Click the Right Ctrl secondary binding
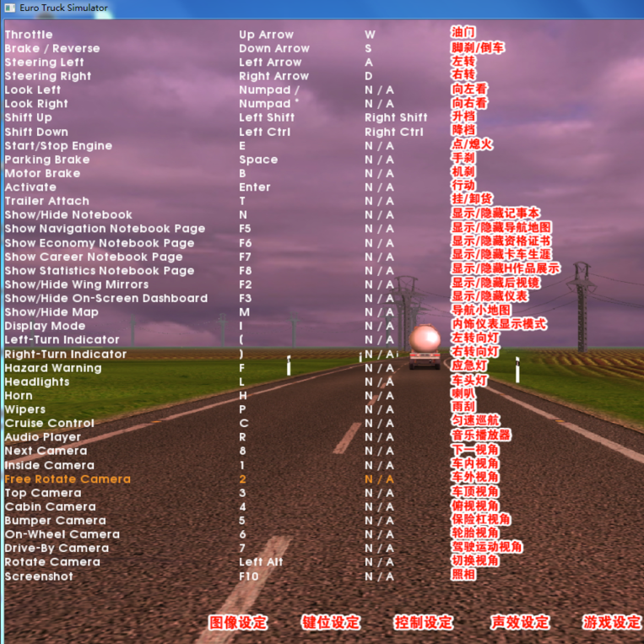644x644 pixels. coord(393,132)
